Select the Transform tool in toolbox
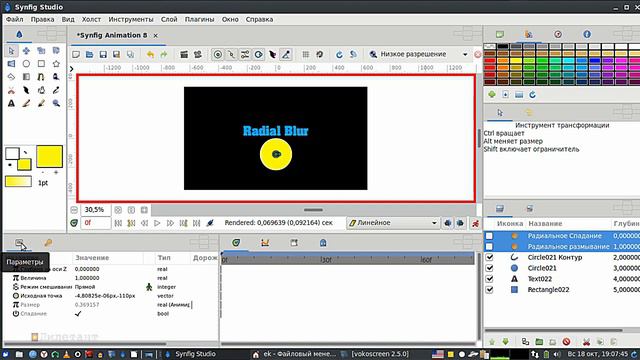The height and width of the screenshot is (360, 640). (x=11, y=51)
